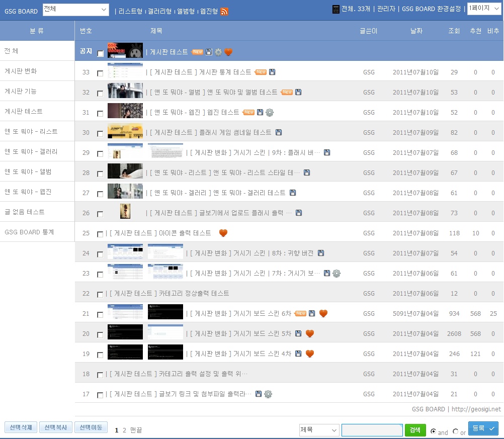Click the floppy disk icon on post 33

(x=272, y=72)
